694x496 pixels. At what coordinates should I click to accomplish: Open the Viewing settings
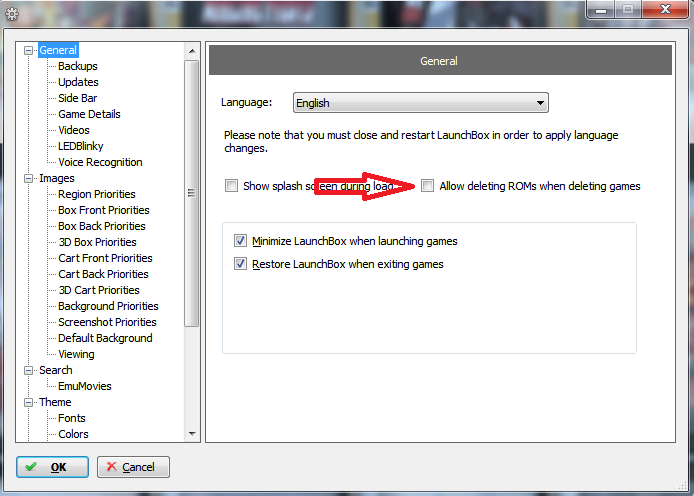[x=76, y=354]
